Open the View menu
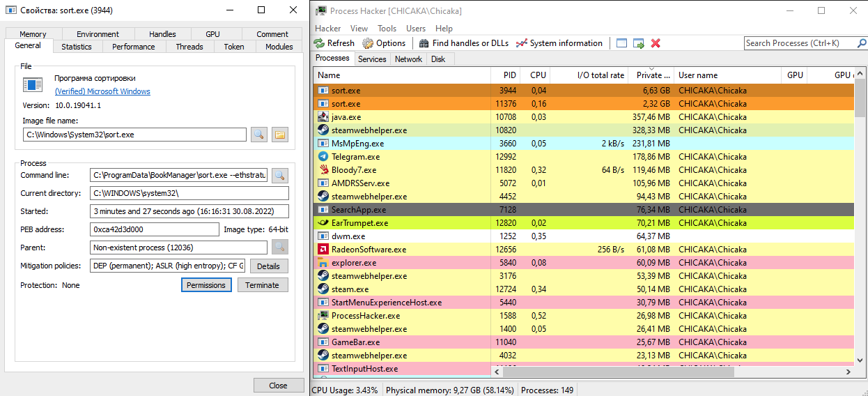Viewport: 868px width, 396px height. point(359,29)
